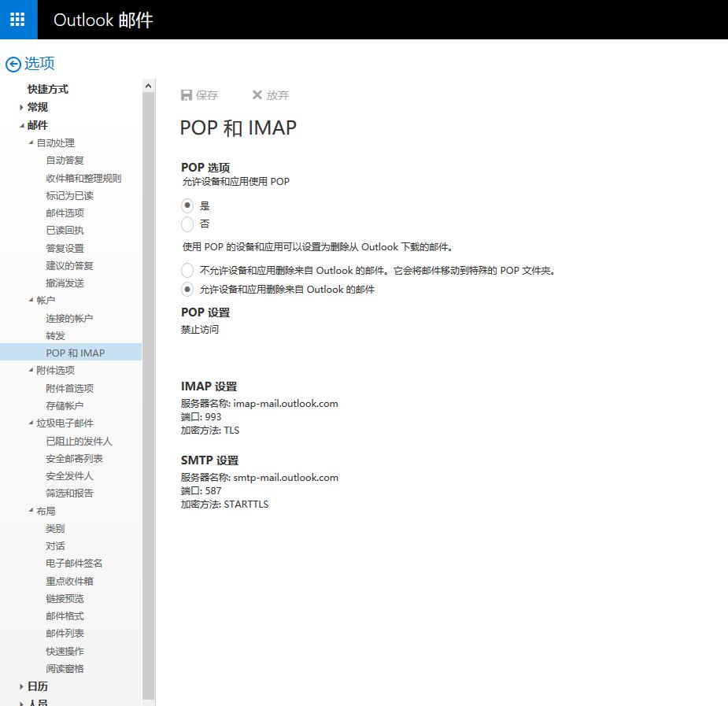Open 快速操作
The width and height of the screenshot is (728, 706).
pos(65,651)
